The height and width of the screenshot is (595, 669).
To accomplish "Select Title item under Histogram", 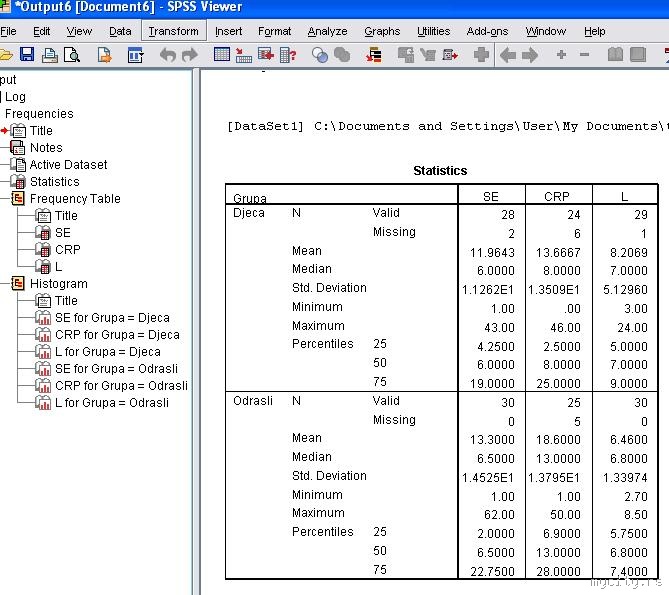I will tap(66, 301).
